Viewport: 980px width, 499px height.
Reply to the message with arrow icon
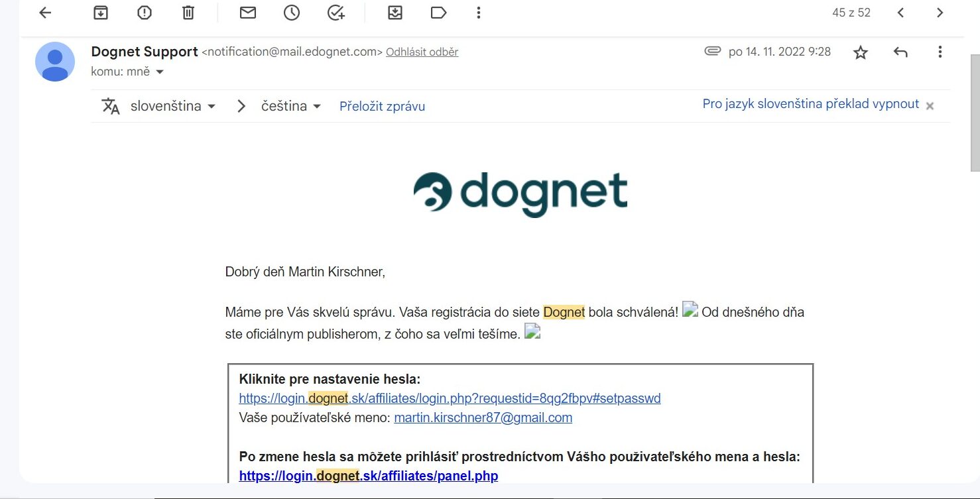[900, 52]
